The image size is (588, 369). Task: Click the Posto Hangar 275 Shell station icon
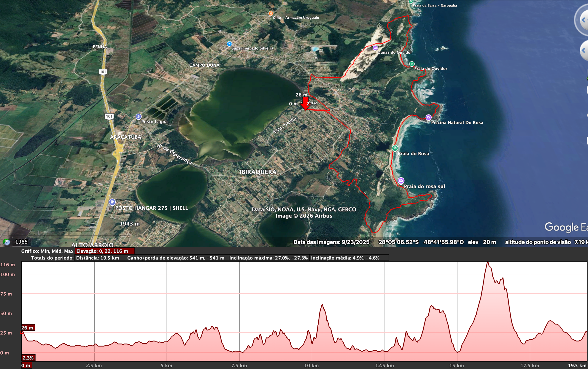coord(112,202)
